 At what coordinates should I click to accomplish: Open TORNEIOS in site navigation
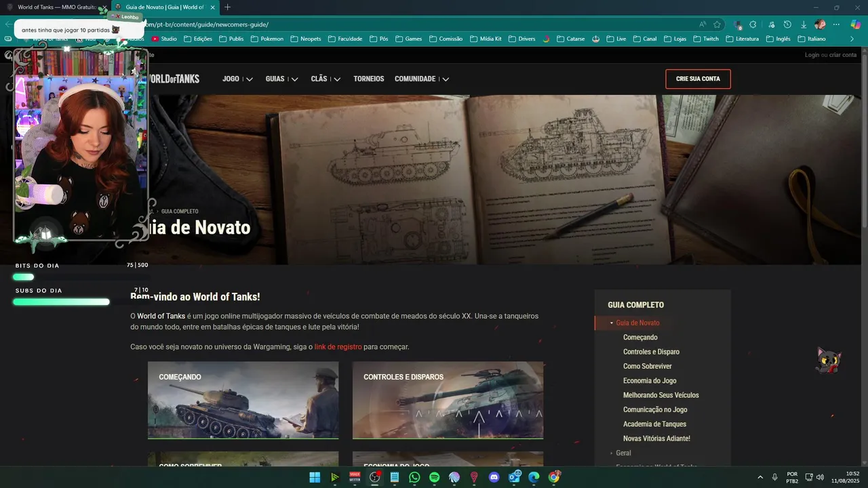368,79
